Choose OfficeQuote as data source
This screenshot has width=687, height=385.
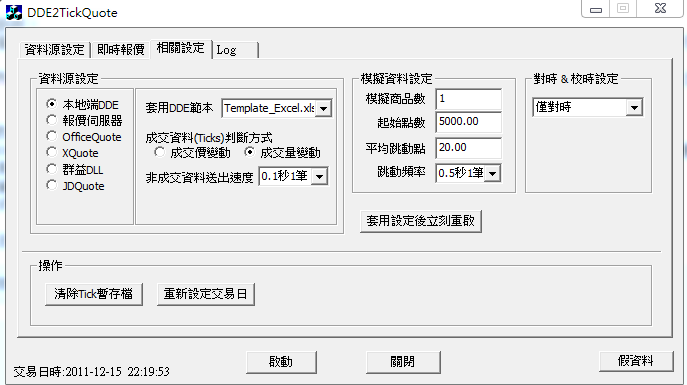84,137
